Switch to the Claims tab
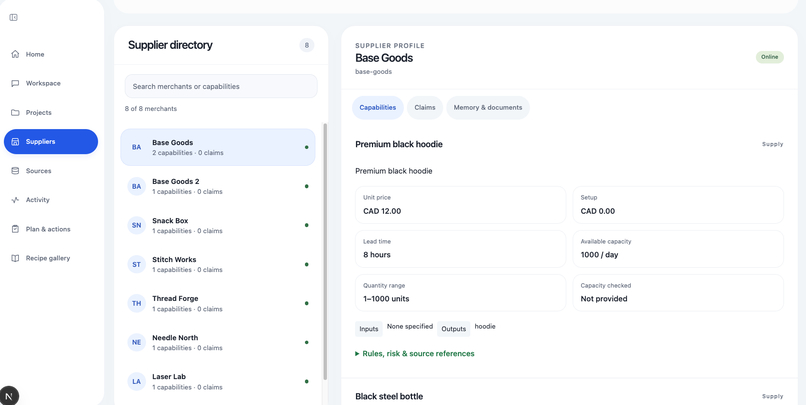 425,107
